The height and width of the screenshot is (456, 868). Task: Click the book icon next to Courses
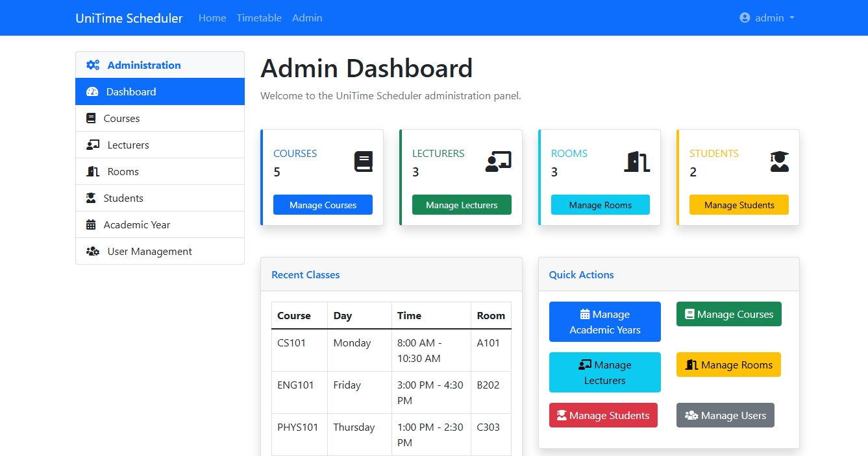[91, 118]
